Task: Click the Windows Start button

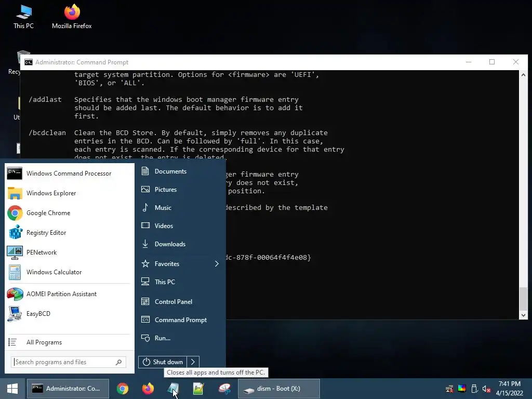Action: tap(12, 389)
